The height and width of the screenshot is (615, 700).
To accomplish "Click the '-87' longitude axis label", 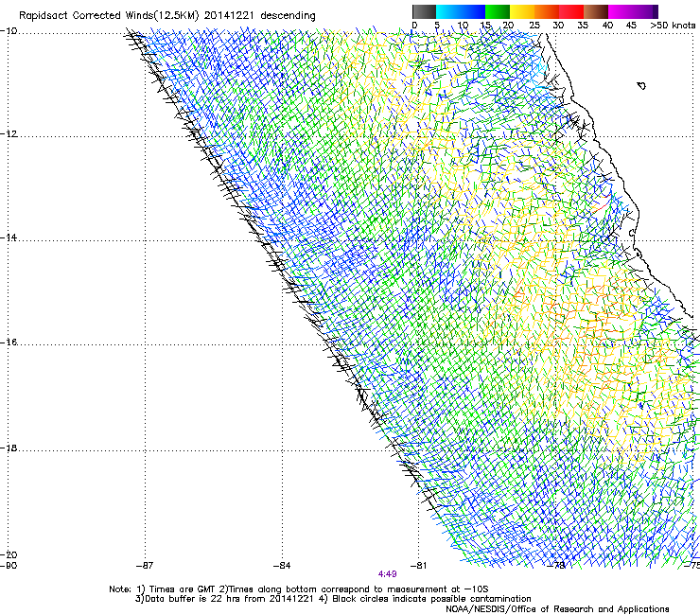I will click(145, 566).
